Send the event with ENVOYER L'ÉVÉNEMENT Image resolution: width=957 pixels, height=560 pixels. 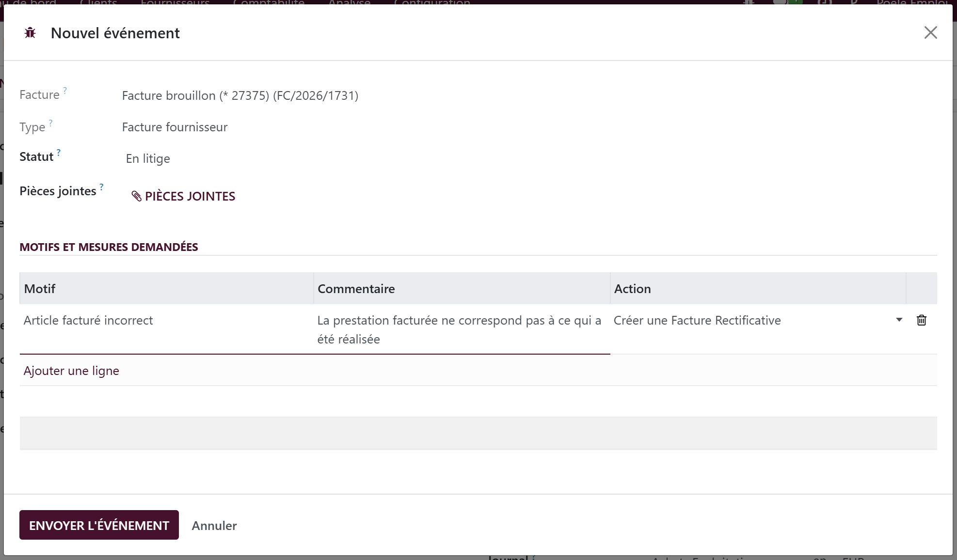(99, 525)
